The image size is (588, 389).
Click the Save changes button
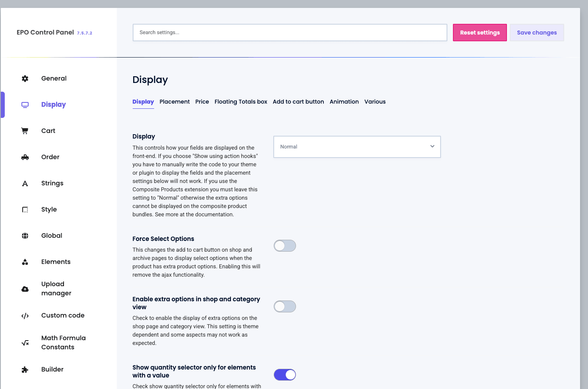pos(537,33)
